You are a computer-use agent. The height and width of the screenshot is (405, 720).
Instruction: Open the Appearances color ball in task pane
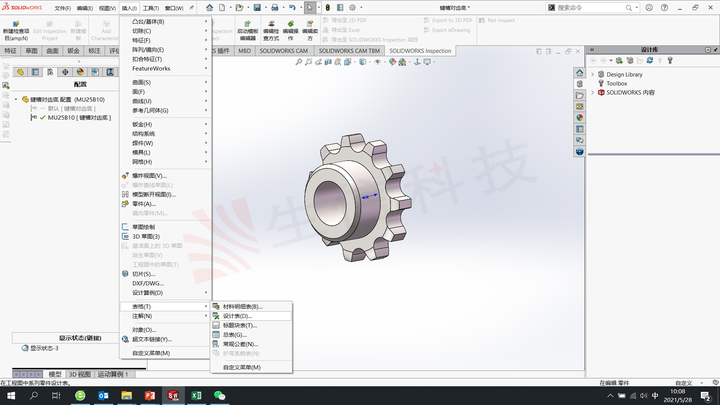(579, 118)
